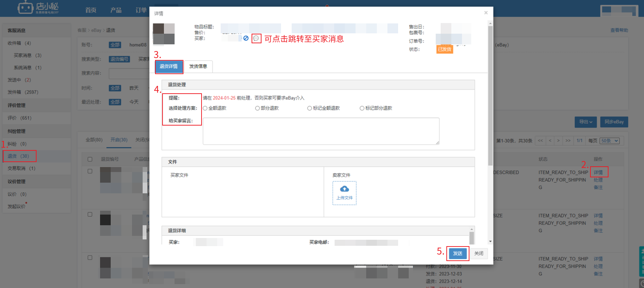This screenshot has height=288, width=644.
Task: Click the eBay breadcrumb link
Action: pos(96,30)
